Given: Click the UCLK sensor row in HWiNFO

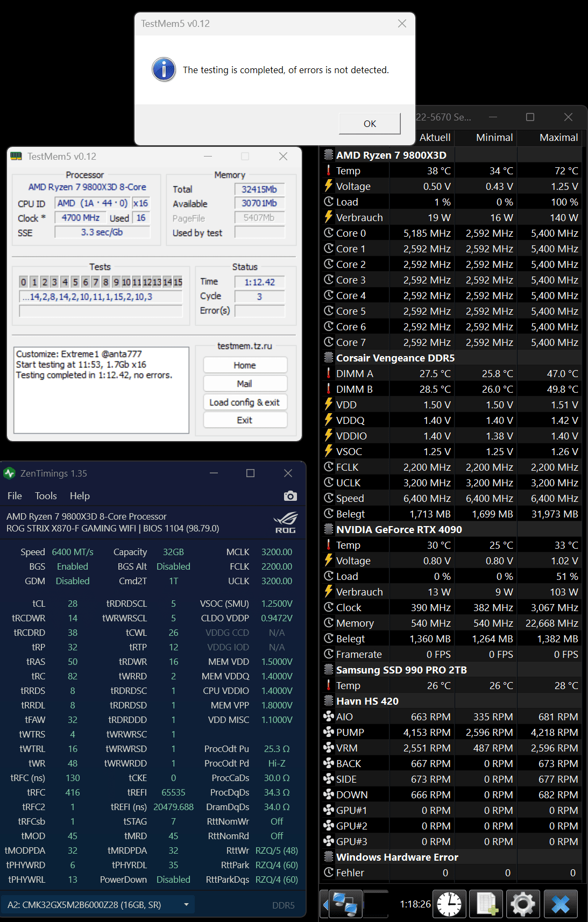Looking at the screenshot, I should [452, 483].
